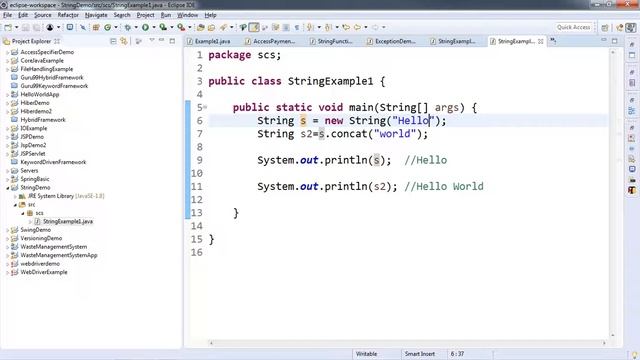
Task: Collapse the main method fold marker
Action: [205, 107]
